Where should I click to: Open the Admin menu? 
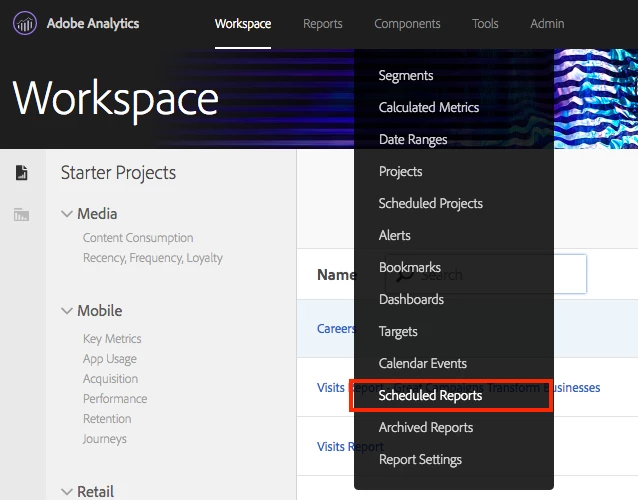tap(547, 24)
